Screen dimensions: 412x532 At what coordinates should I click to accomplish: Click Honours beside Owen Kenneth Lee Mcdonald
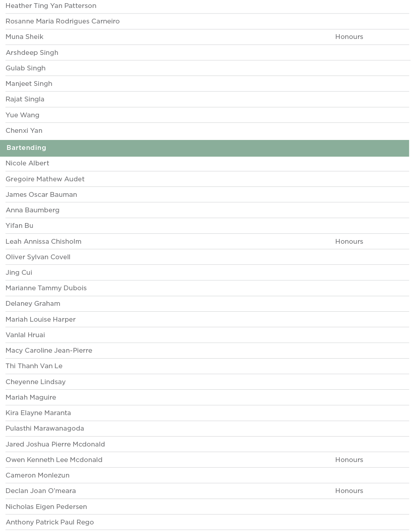[x=349, y=460]
